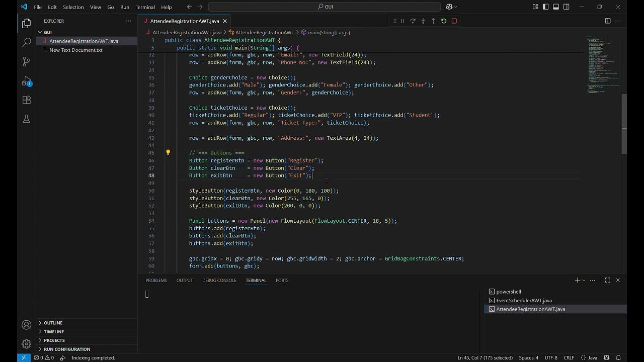Toggle the primary side bar visibility
644x362 pixels.
click(546, 7)
